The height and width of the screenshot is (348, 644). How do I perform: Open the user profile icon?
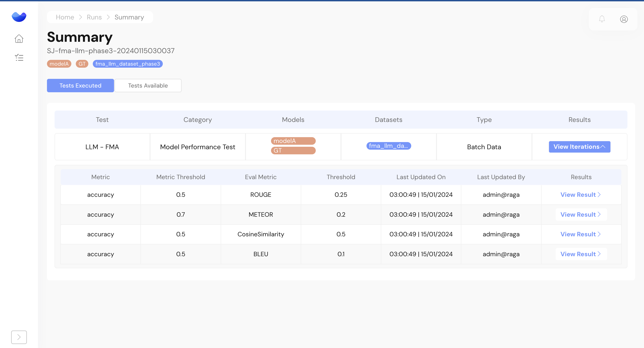click(624, 19)
